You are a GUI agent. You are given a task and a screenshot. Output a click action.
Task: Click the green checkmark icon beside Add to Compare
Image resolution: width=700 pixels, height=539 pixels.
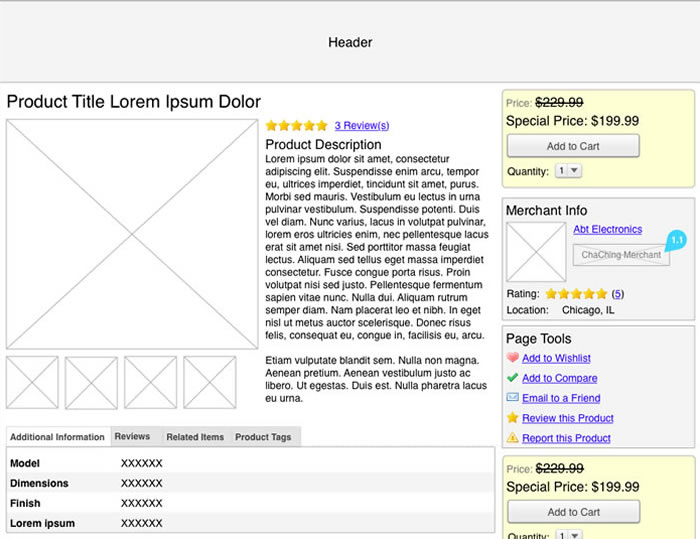click(512, 378)
